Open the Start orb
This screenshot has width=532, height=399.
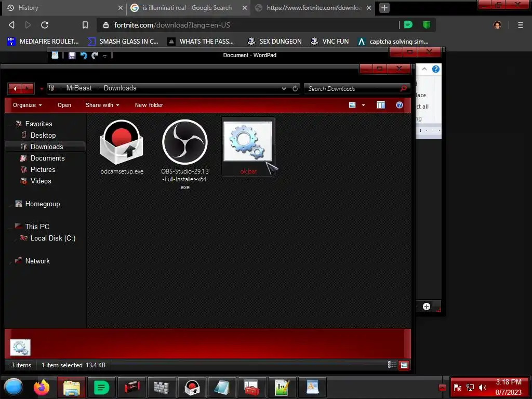click(14, 387)
